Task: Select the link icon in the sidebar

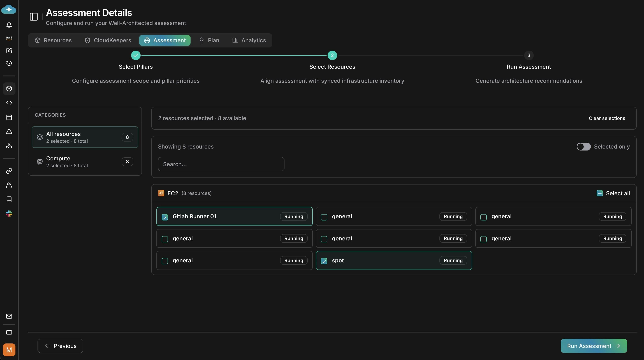Action: [x=9, y=171]
